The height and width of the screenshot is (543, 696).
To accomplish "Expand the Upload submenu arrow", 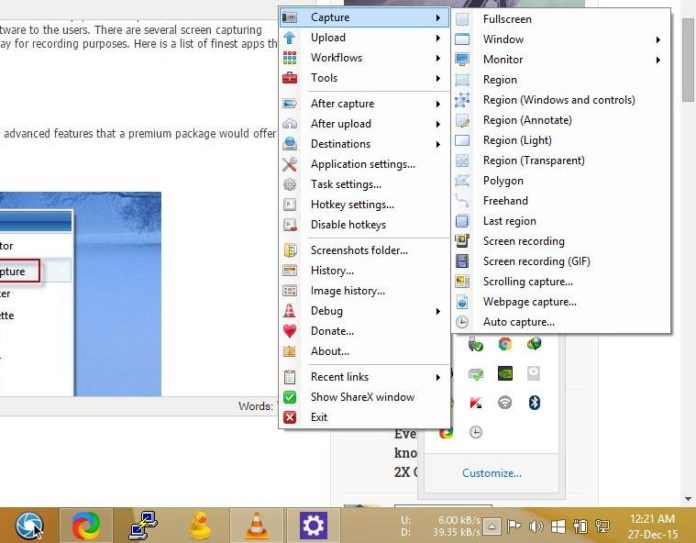I will [438, 38].
